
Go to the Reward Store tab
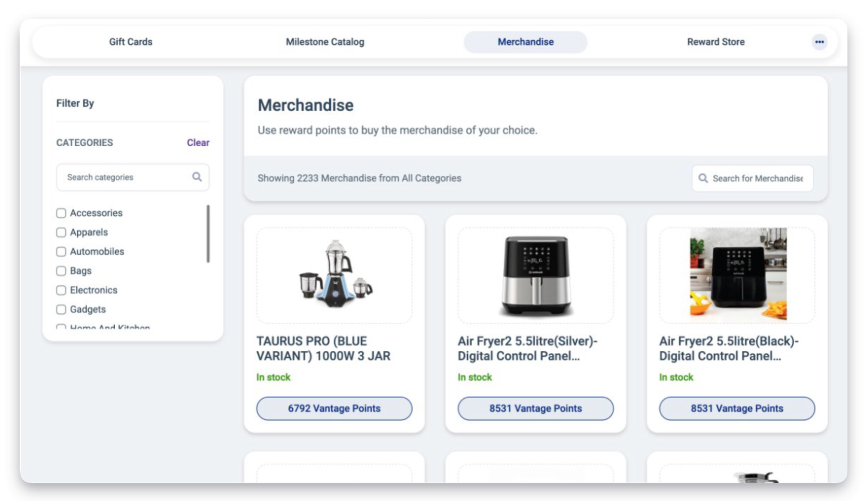point(715,42)
